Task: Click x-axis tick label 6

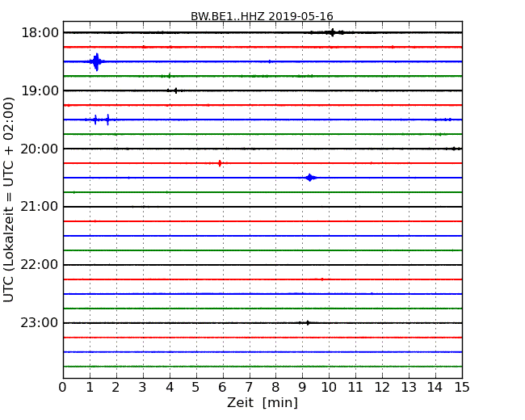Action: tap(222, 388)
